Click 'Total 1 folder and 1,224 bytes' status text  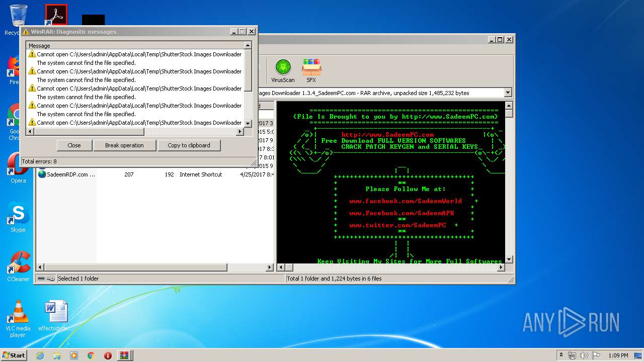point(334,279)
